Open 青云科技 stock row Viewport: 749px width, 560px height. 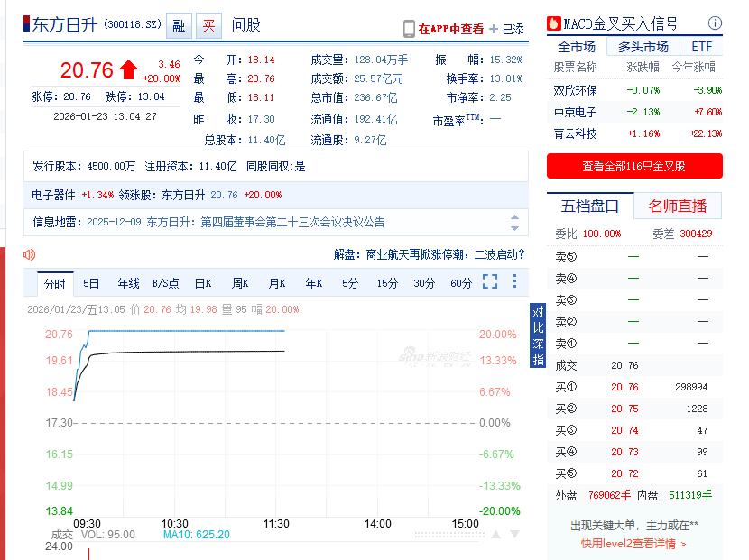[634, 133]
